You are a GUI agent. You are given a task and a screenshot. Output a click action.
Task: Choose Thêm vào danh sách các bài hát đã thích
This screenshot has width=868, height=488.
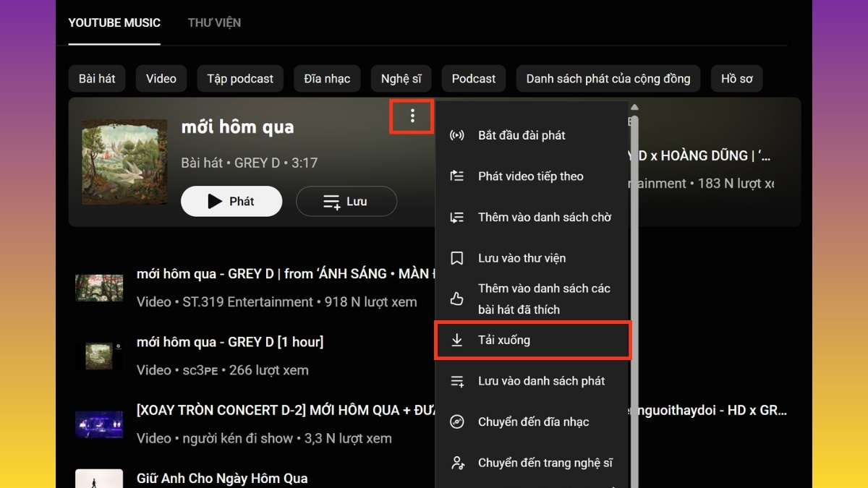[533, 299]
